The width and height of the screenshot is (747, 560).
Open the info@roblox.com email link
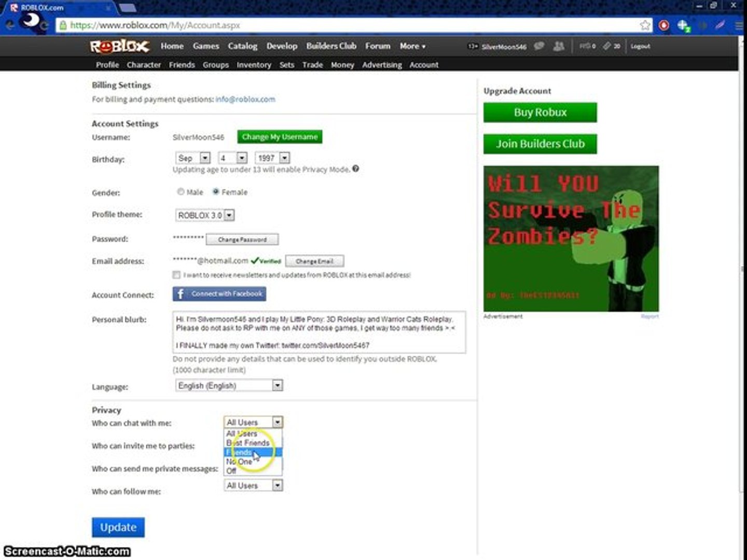click(x=245, y=99)
